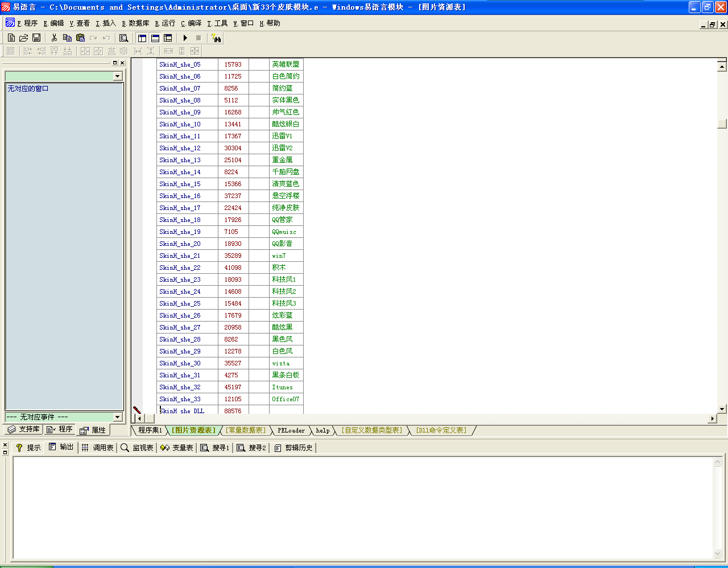
Task: Toggle the left work panel layout icon
Action: pyautogui.click(x=142, y=38)
